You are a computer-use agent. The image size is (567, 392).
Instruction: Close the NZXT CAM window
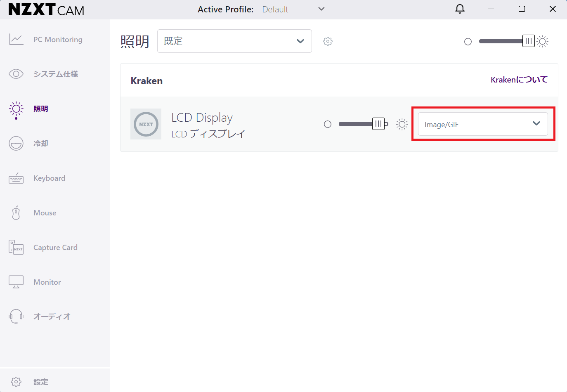pyautogui.click(x=553, y=9)
